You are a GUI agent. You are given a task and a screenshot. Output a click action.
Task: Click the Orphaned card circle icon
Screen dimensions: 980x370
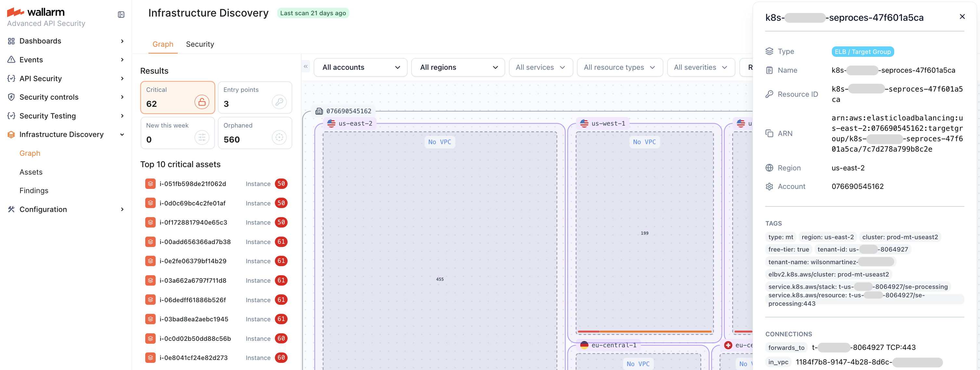(279, 138)
